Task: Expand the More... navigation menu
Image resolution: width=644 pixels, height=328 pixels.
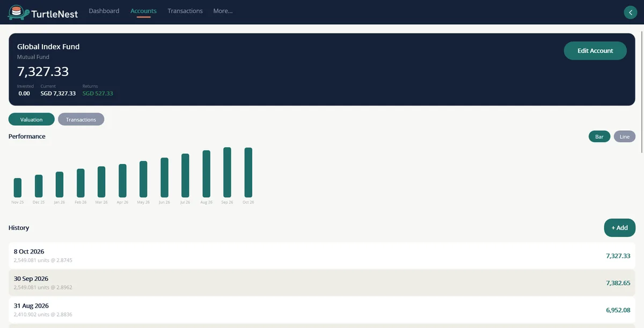Action: (x=223, y=11)
